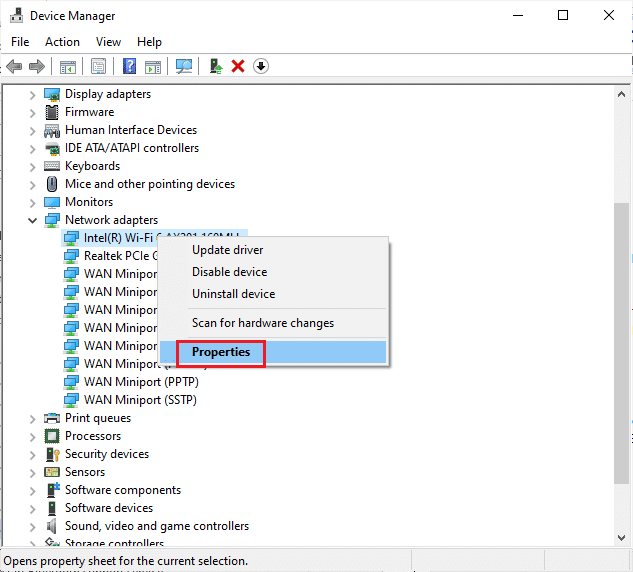The image size is (633, 572).
Task: Click the Update driver toolbar icon
Action: (215, 66)
